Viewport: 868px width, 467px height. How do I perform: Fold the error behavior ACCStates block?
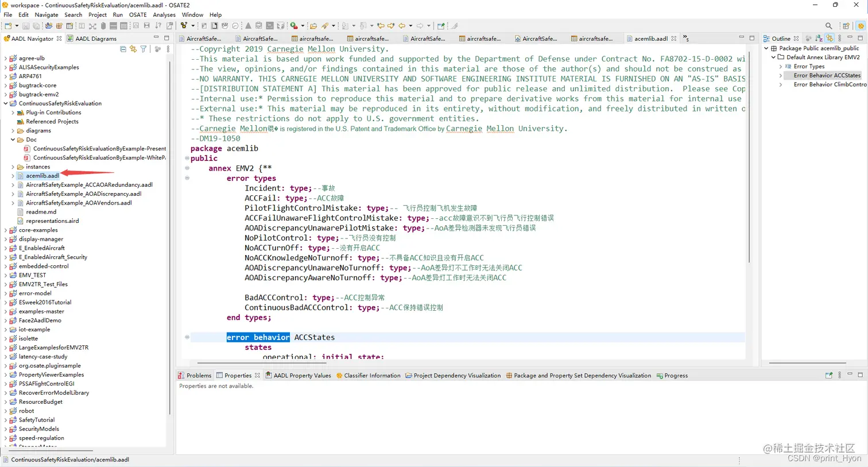click(x=187, y=337)
